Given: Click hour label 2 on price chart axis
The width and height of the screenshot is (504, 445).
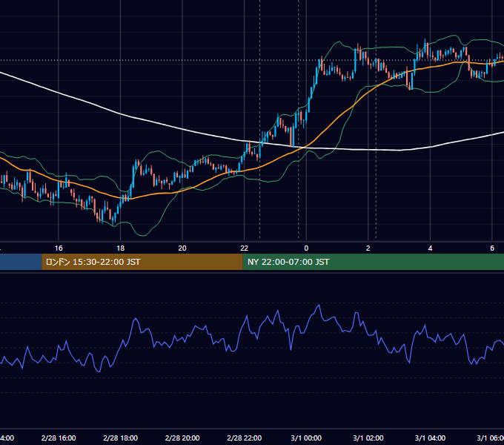Looking at the screenshot, I should click(368, 248).
